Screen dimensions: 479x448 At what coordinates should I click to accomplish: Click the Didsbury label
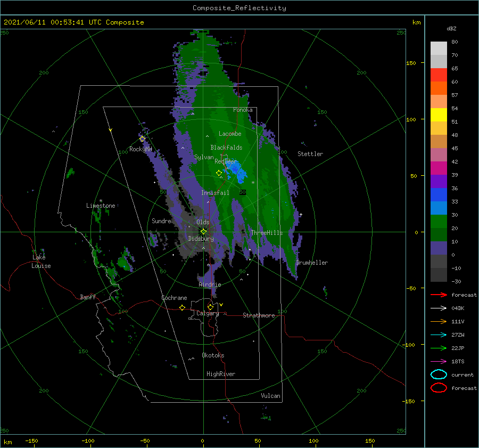pos(201,239)
